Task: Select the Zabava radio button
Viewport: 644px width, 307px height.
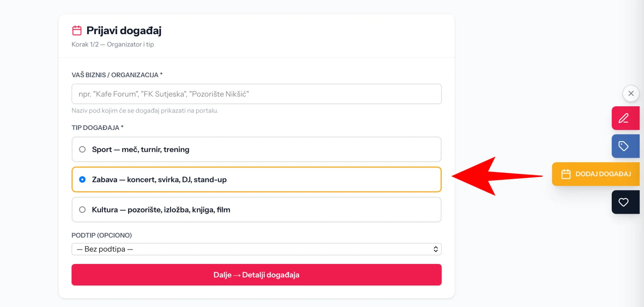Action: pos(83,179)
